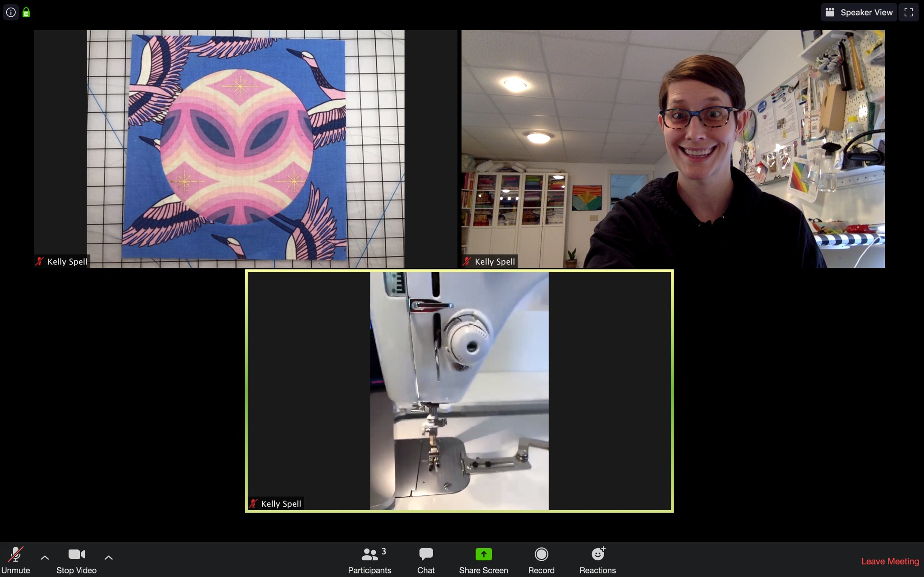Stop Video camera toggle
The width and height of the screenshot is (924, 577).
76,560
